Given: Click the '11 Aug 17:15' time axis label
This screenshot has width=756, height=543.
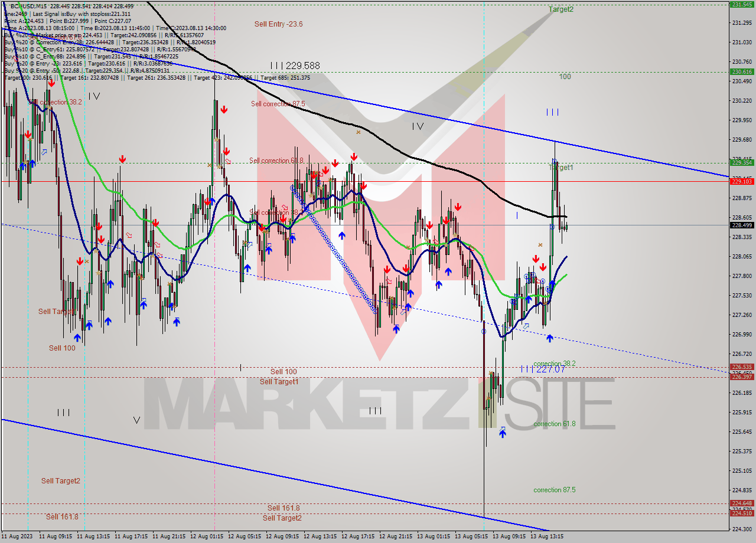Looking at the screenshot, I should (x=131, y=537).
